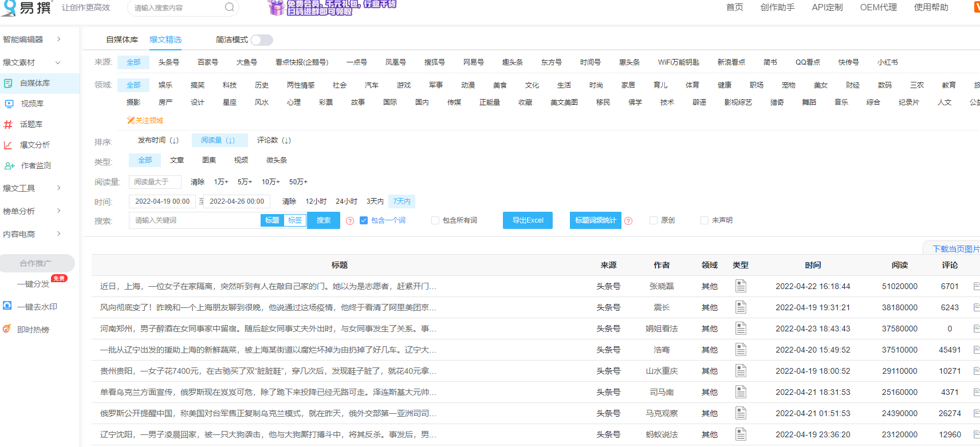Check the 包含所有词 checkbox
980x447 pixels.
(435, 220)
